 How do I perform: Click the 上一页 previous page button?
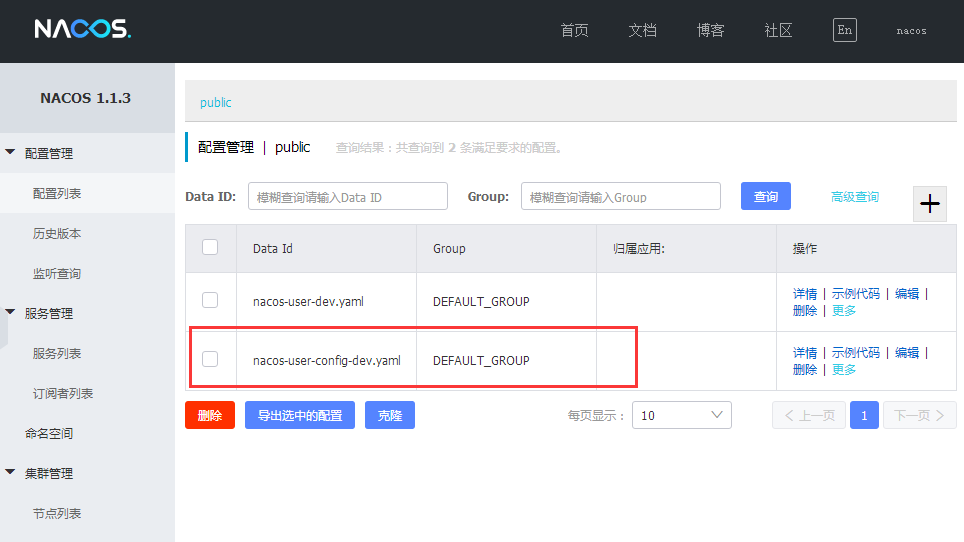[809, 415]
